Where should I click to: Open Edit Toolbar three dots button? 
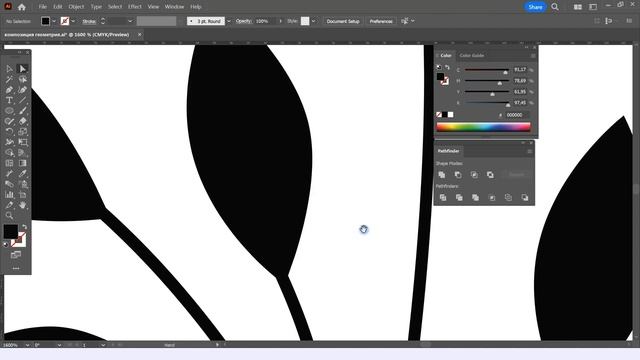(x=16, y=269)
